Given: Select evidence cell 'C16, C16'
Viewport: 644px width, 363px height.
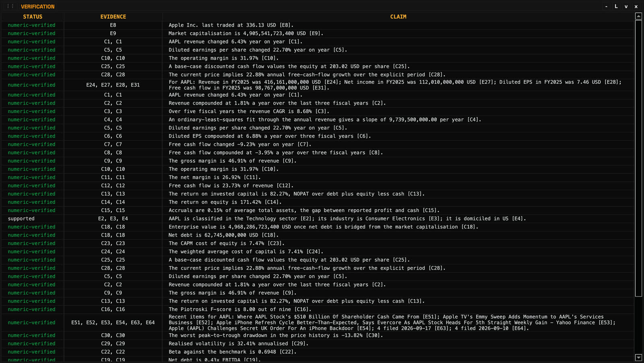Looking at the screenshot, I should tap(113, 309).
